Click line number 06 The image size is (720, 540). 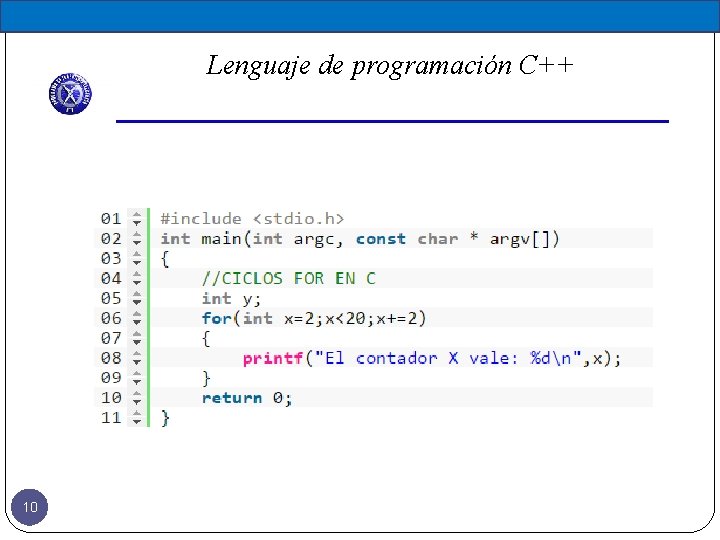[x=111, y=318]
